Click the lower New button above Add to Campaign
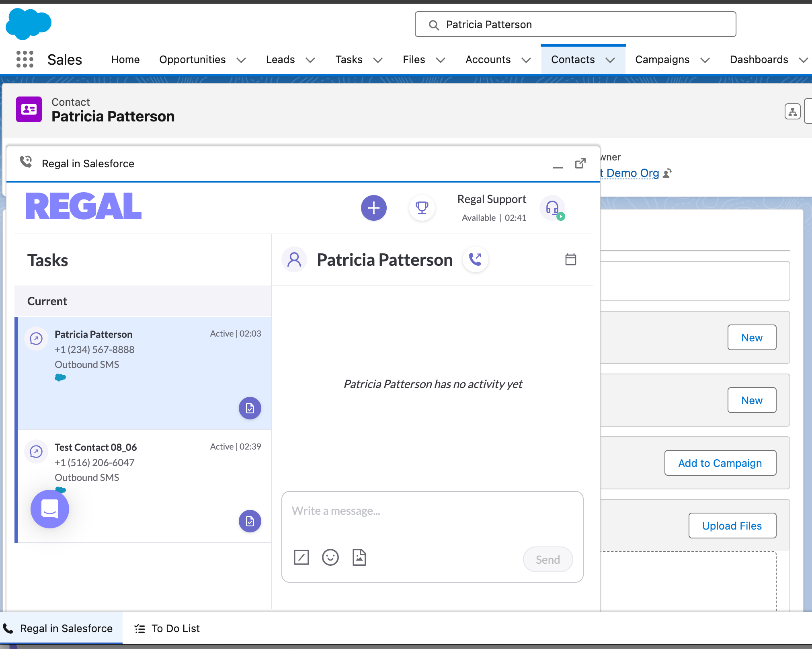812x649 pixels. (752, 400)
